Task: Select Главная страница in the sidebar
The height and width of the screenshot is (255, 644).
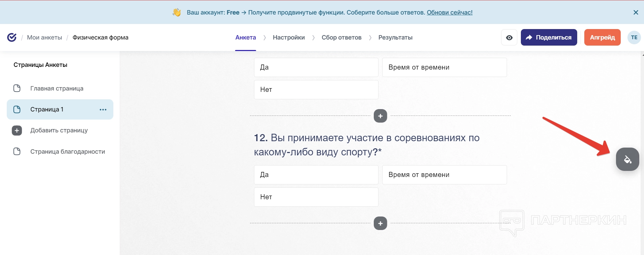Action: (57, 88)
